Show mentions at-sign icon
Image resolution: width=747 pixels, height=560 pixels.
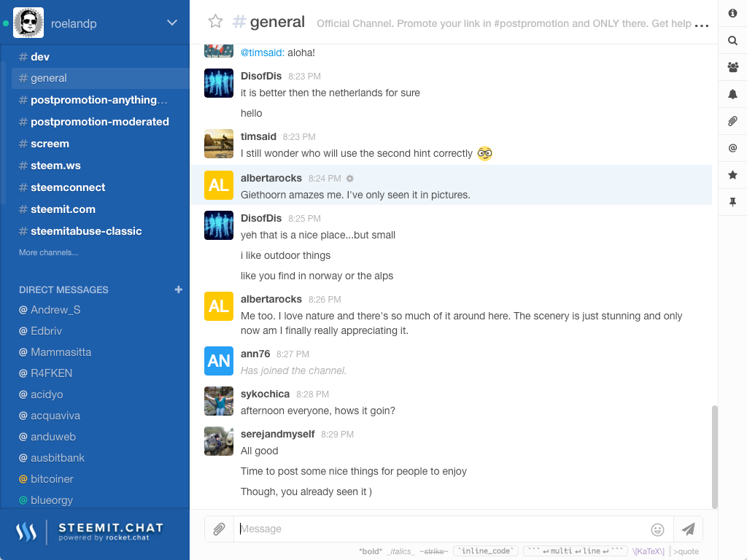coord(732,148)
